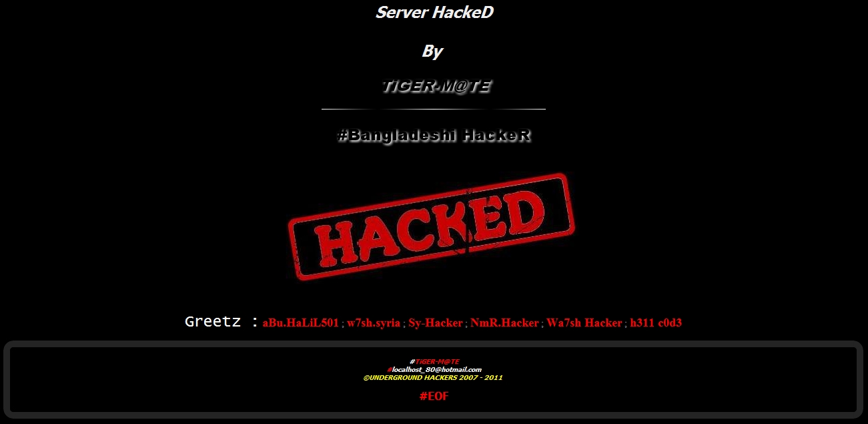Click the Server HackeD heading
The width and height of the screenshot is (868, 424).
pyautogui.click(x=434, y=12)
